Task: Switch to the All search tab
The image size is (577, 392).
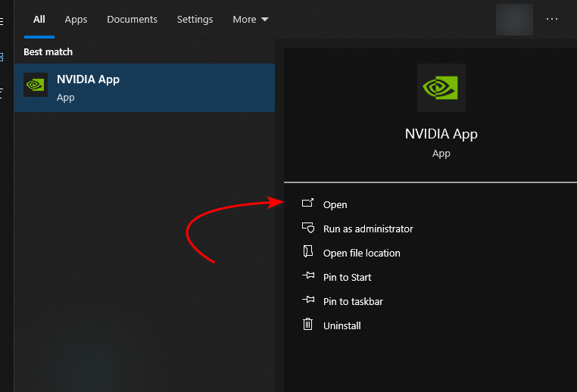Action: pyautogui.click(x=39, y=20)
